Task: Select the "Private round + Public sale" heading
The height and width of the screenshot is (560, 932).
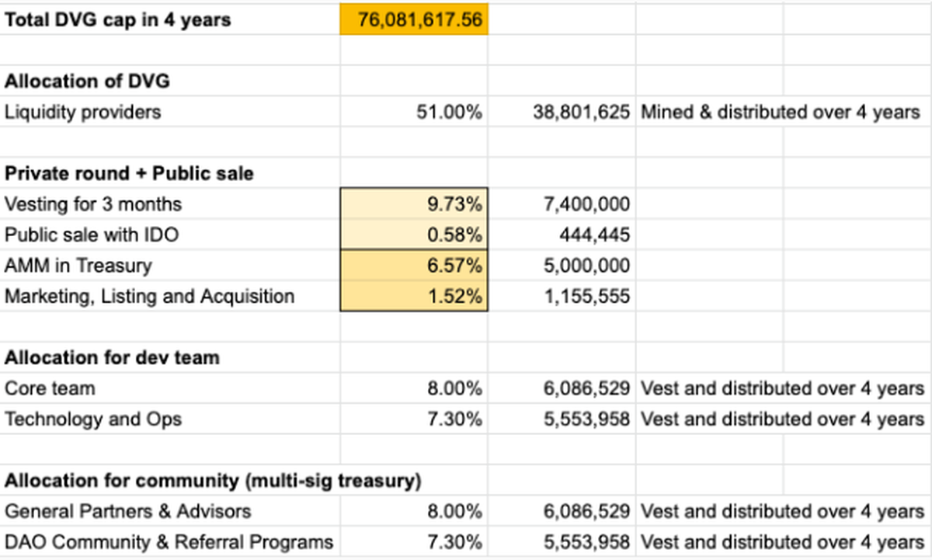Action: pyautogui.click(x=129, y=173)
